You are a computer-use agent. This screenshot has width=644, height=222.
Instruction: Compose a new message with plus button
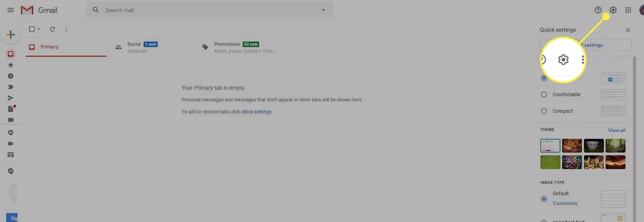click(11, 35)
